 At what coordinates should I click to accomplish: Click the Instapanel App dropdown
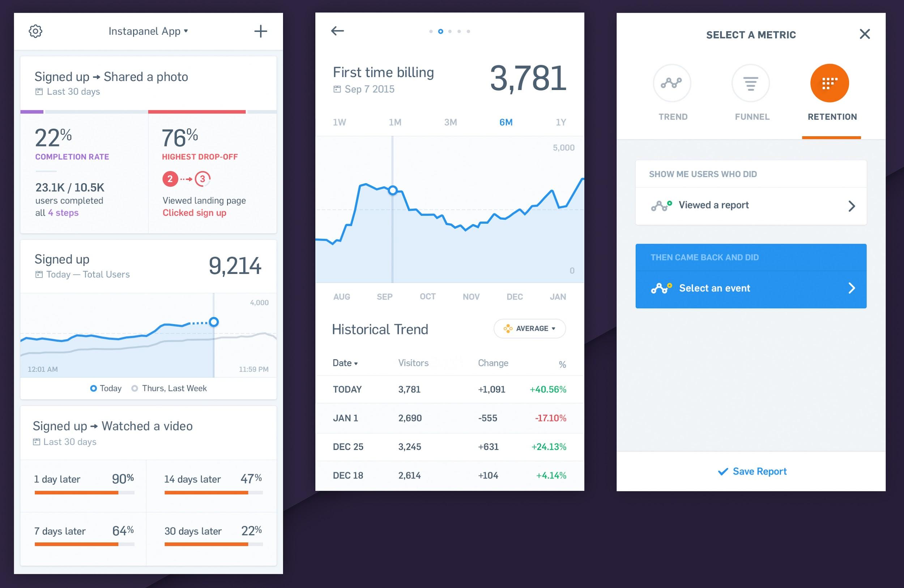[148, 31]
